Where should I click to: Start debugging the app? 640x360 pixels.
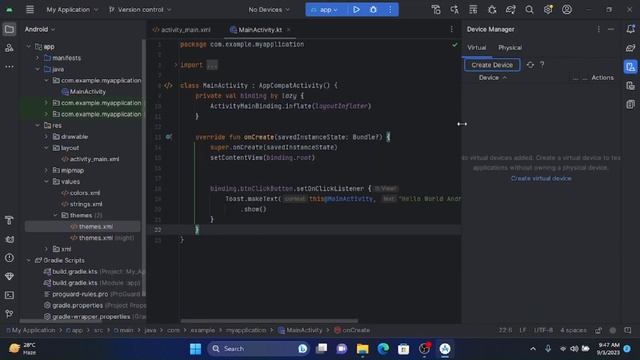373,9
